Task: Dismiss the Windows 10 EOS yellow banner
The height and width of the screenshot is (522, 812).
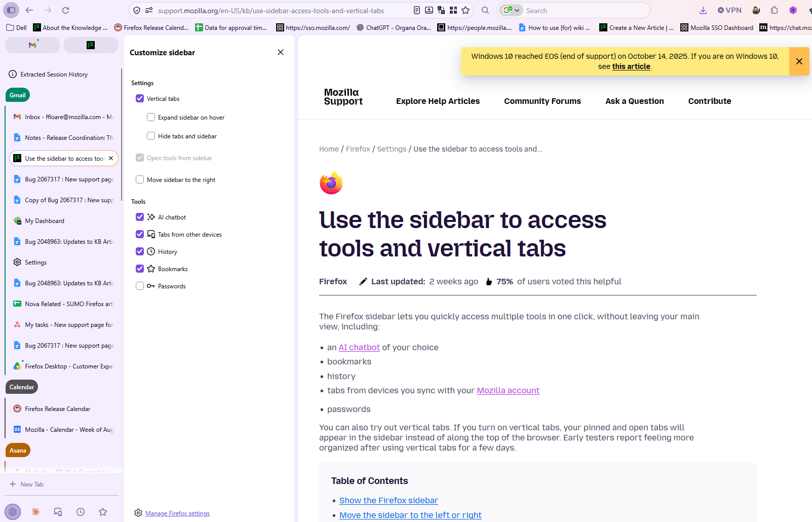Action: tap(799, 61)
